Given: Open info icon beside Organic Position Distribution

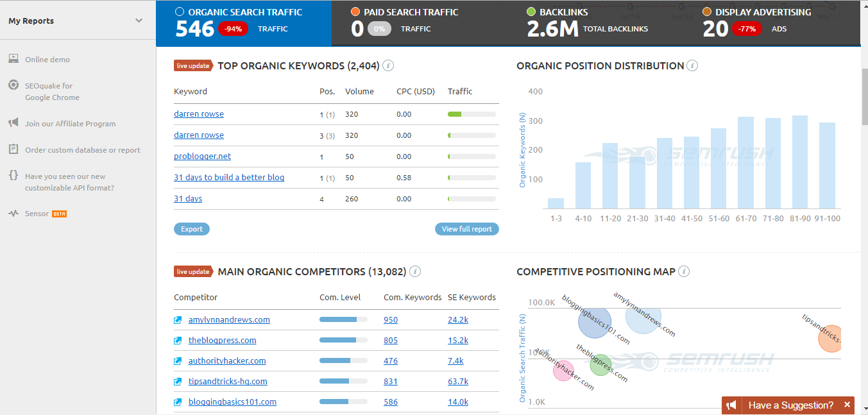Looking at the screenshot, I should [x=692, y=65].
